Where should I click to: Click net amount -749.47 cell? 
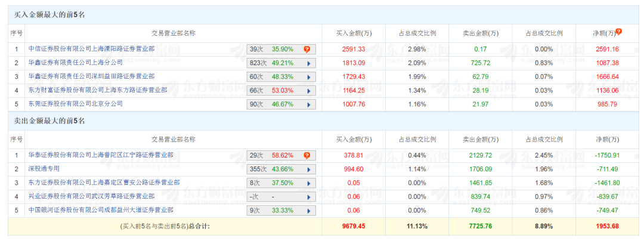click(607, 210)
